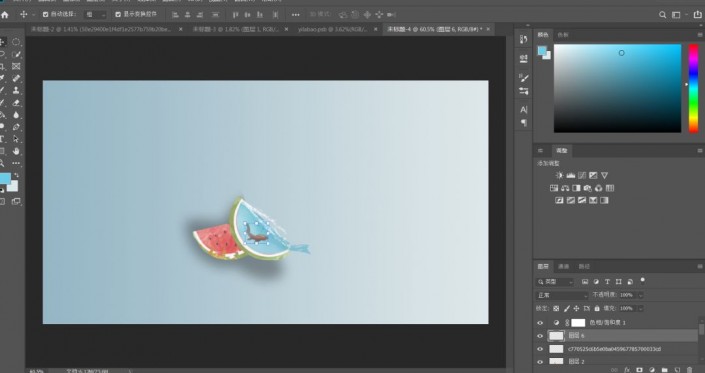
Task: Open the Edit Toolbar three-dot menu
Action: click(16, 163)
